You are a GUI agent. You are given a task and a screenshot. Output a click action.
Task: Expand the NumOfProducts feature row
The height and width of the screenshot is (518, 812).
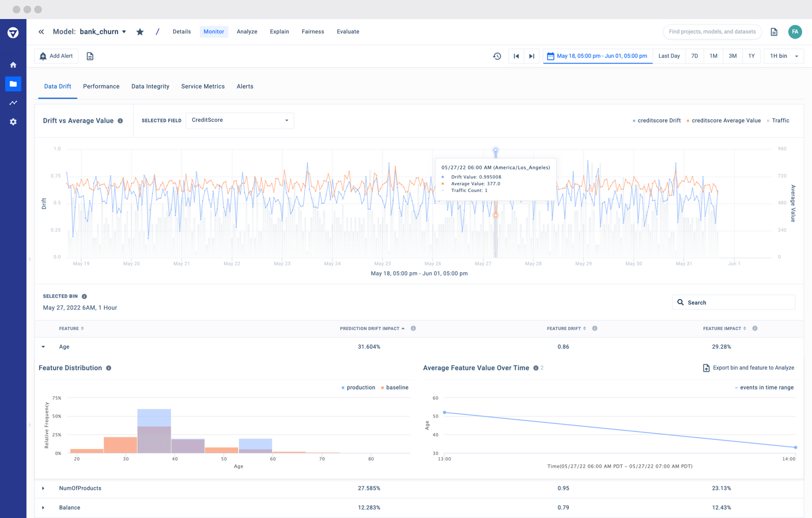43,488
